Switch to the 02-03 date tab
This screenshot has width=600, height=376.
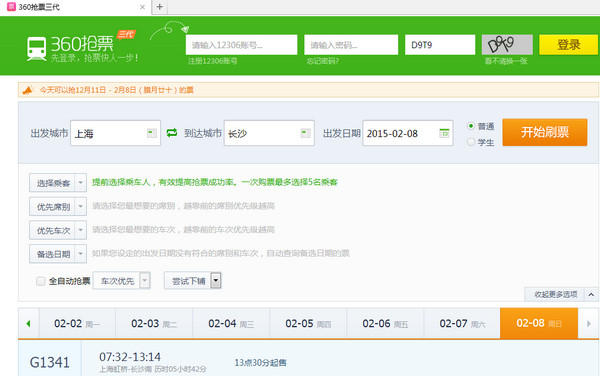154,324
